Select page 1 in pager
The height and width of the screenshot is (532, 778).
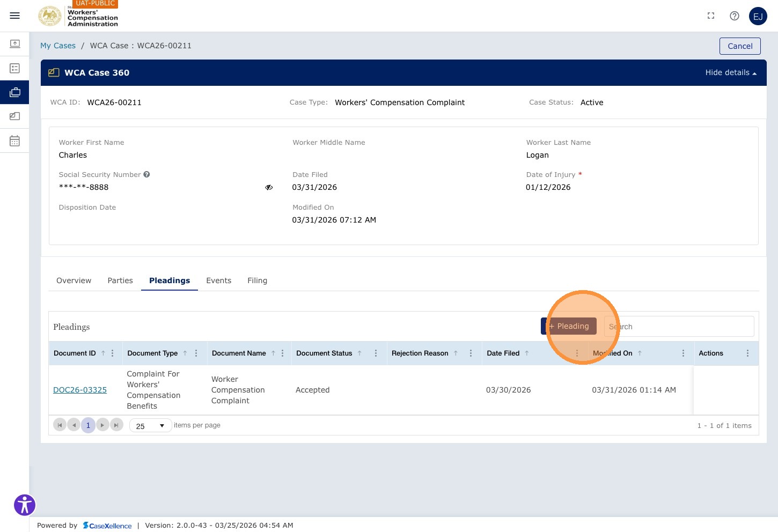tap(88, 425)
